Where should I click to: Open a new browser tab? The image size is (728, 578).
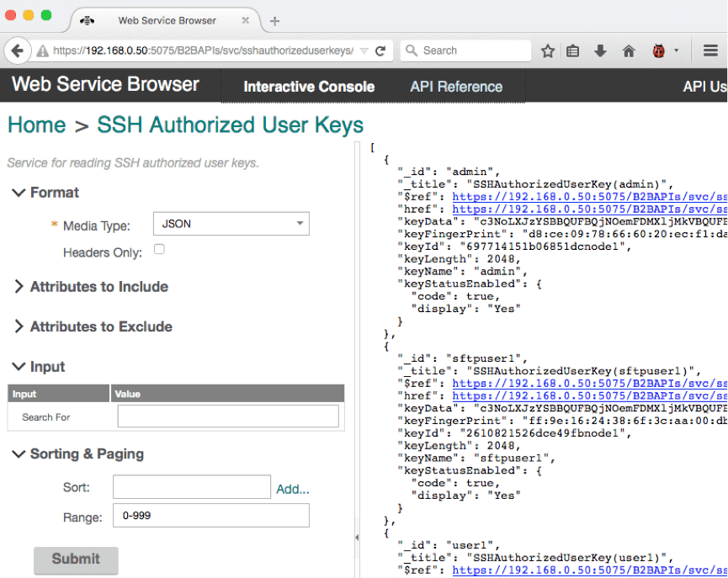click(274, 21)
